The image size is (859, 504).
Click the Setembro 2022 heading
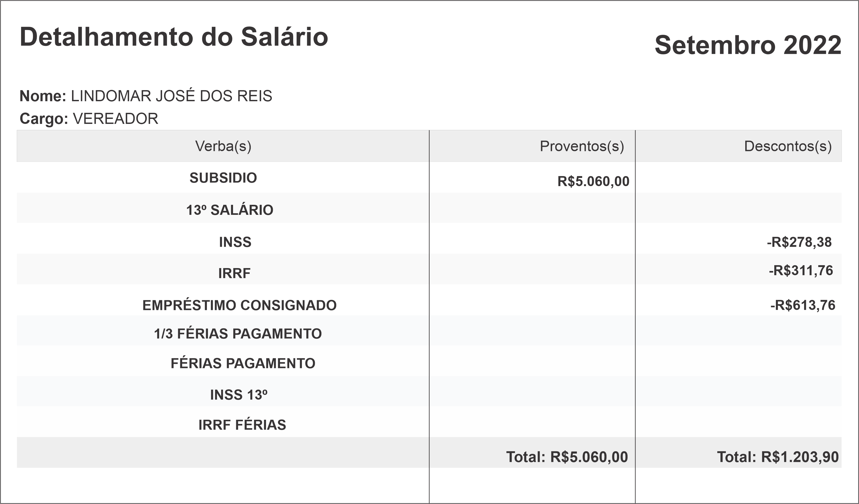pos(748,45)
